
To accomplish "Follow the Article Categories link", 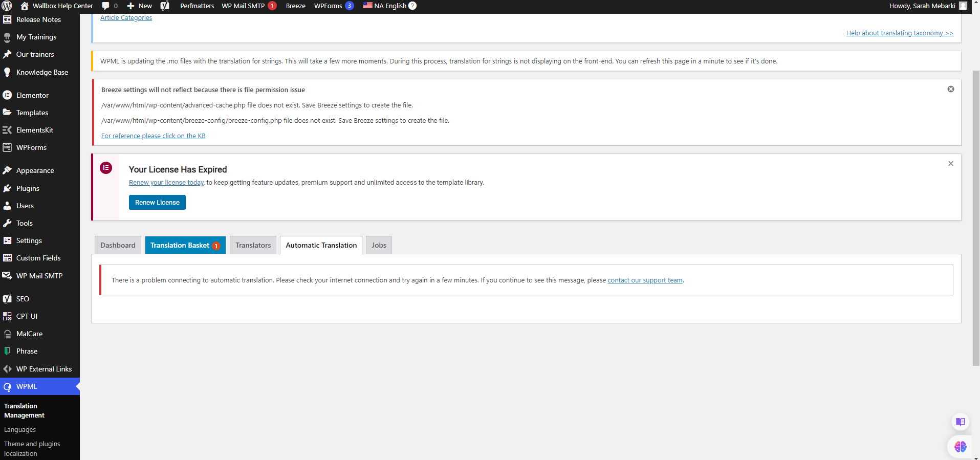I will [x=126, y=18].
